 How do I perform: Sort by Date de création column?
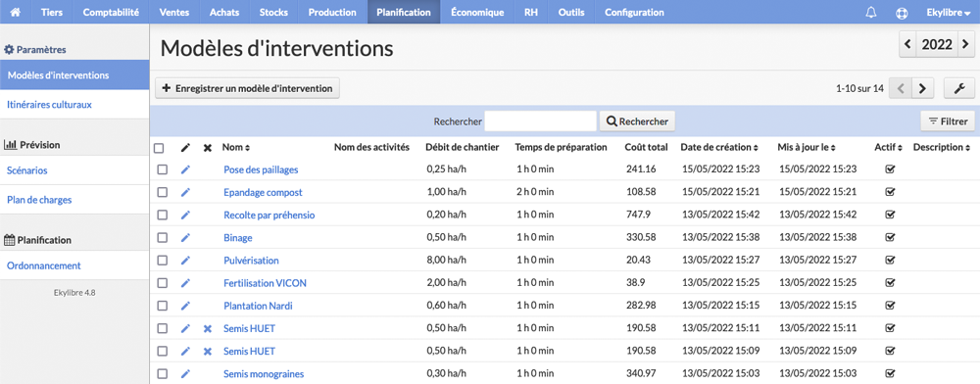point(718,147)
